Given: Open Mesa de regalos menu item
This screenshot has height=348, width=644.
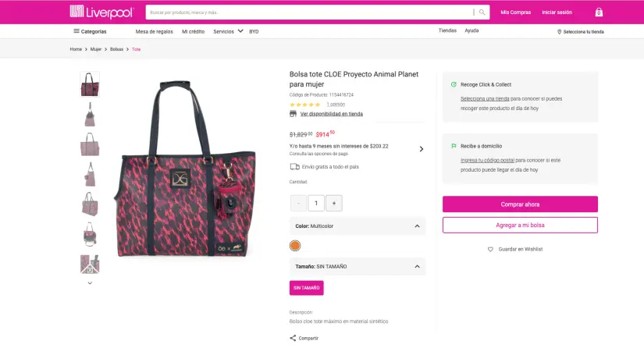Looking at the screenshot, I should 154,31.
